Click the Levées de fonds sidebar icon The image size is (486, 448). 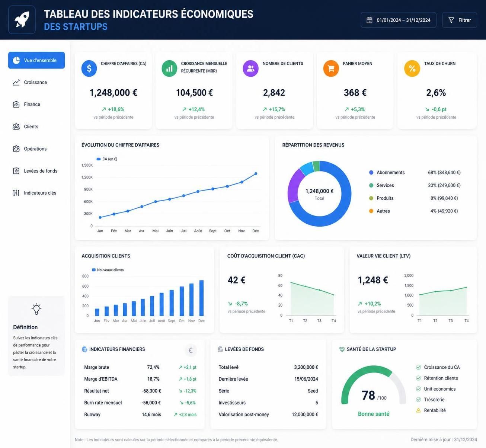[16, 171]
